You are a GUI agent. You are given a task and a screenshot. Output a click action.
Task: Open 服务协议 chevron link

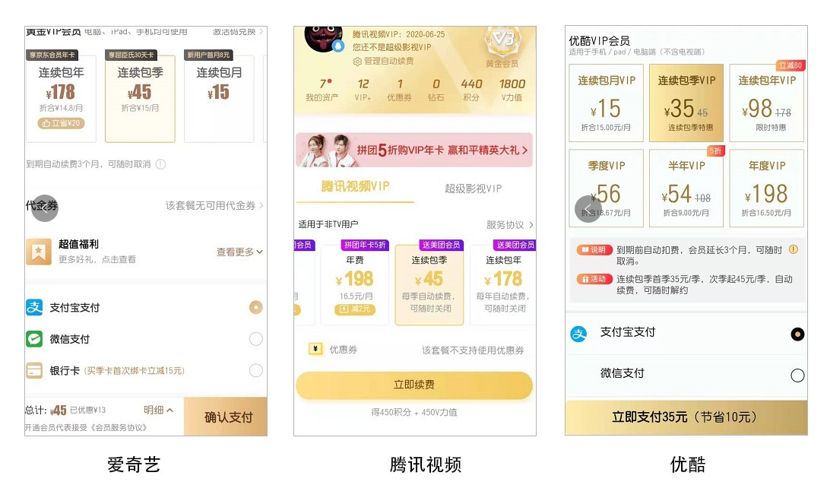[x=509, y=225]
